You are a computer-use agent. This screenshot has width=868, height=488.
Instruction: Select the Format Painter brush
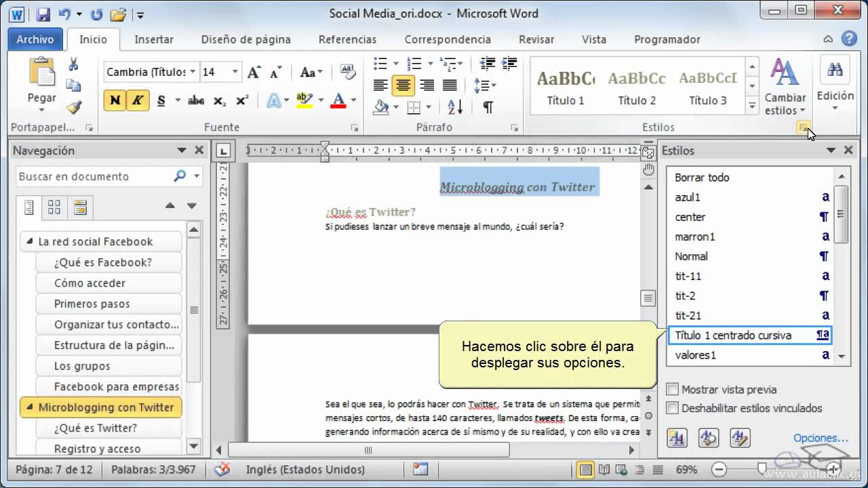[x=73, y=106]
